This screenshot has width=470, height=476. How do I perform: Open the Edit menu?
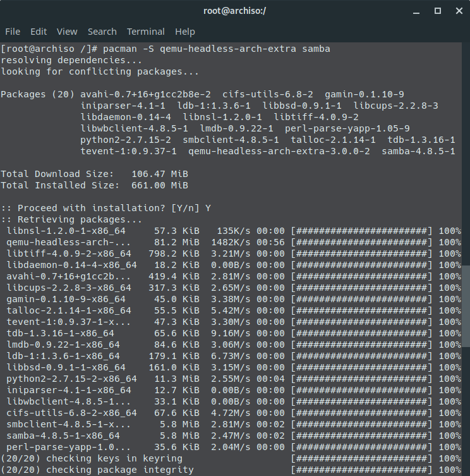tap(39, 32)
